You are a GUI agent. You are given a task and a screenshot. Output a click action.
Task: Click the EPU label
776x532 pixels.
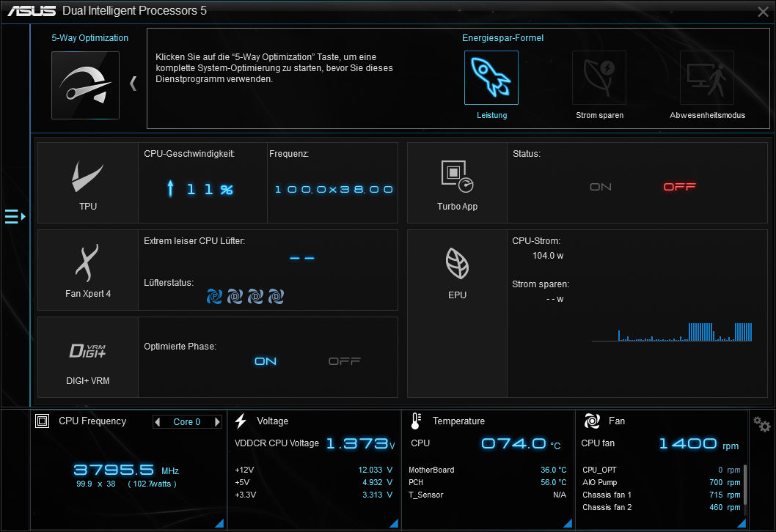pyautogui.click(x=457, y=295)
